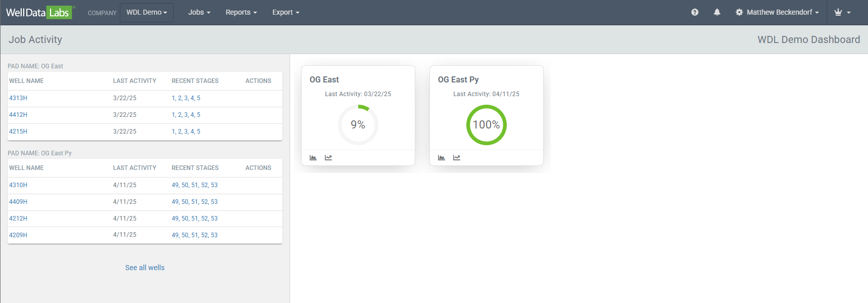Click the ACTIONS header in OG East Py table
Screen dimensions: 868x303
(x=258, y=168)
